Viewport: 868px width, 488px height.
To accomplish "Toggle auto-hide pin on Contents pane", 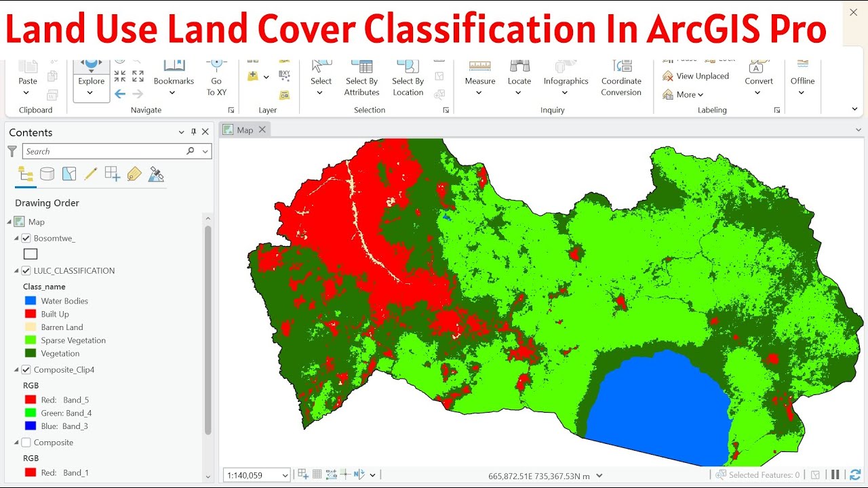I will (x=193, y=132).
